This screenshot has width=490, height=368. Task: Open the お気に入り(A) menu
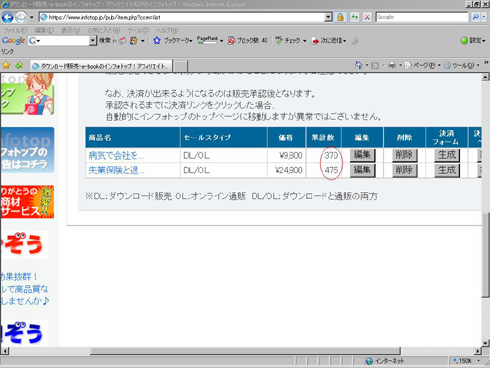(104, 30)
